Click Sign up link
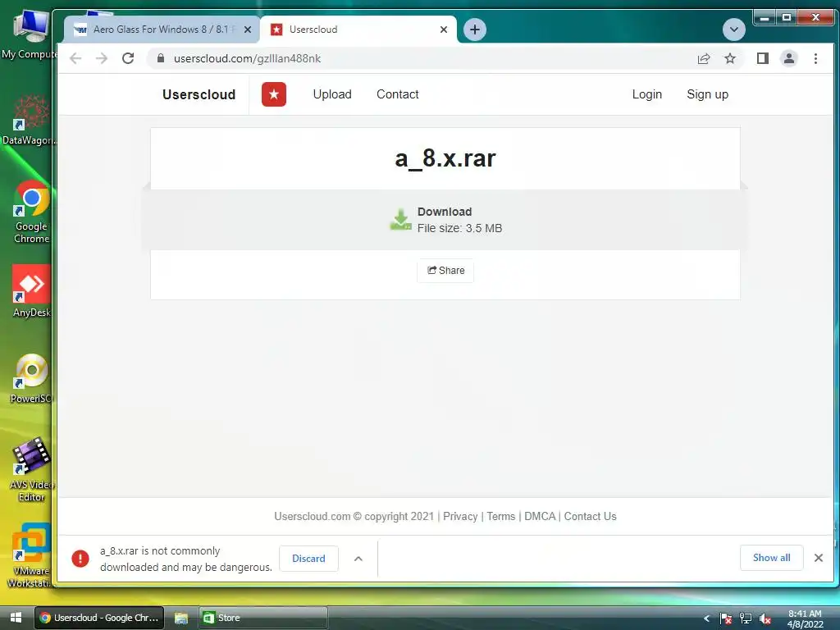This screenshot has width=840, height=630. coord(707,94)
